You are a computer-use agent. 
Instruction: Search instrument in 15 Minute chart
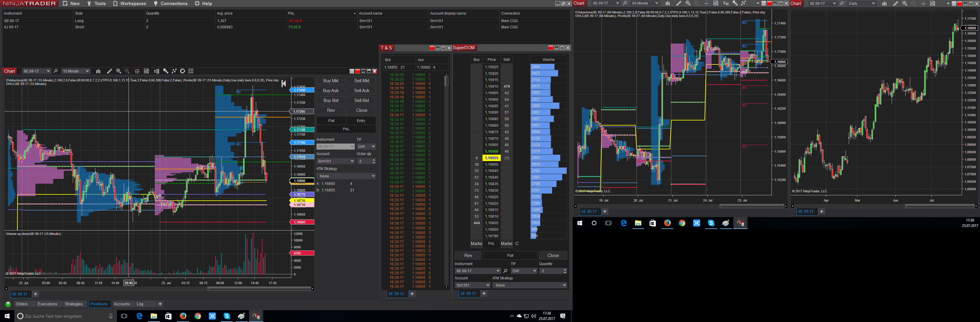[x=55, y=71]
